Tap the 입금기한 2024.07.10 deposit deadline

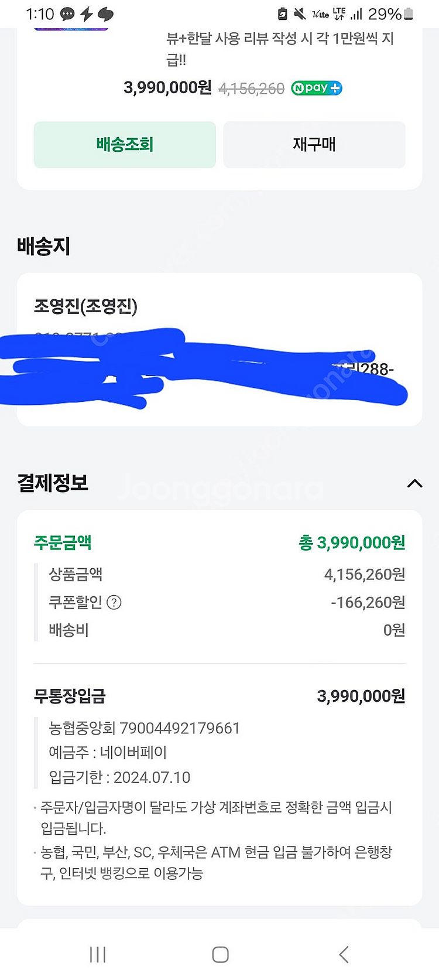tap(119, 777)
